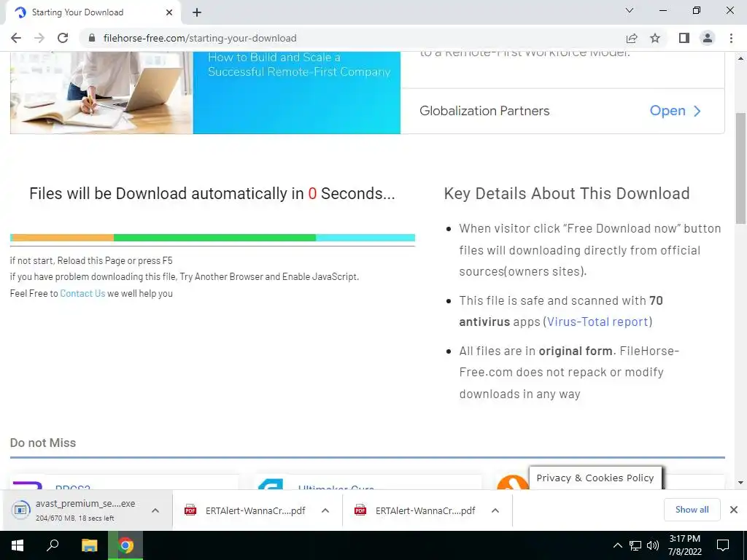747x560 pixels.
Task: Show hidden system tray icons
Action: click(x=617, y=545)
